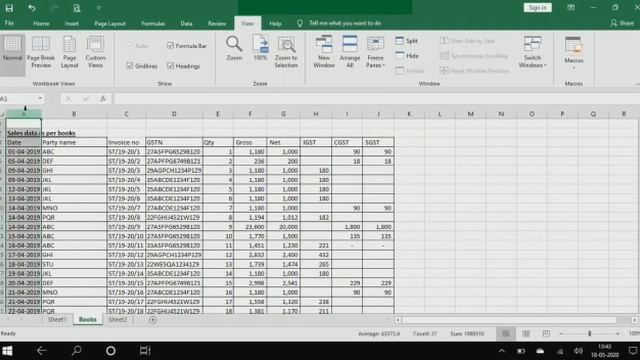The image size is (640, 360).
Task: Open the Review tab
Action: 217,23
